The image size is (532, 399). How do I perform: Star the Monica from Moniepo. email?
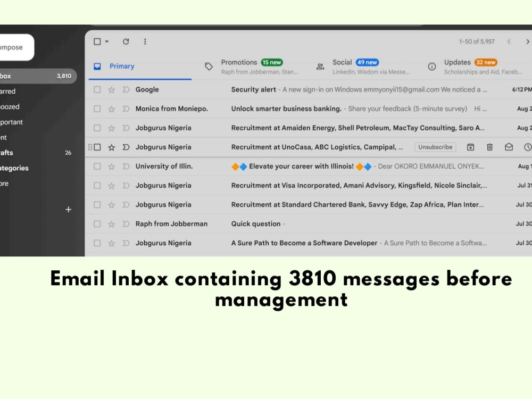coord(111,109)
